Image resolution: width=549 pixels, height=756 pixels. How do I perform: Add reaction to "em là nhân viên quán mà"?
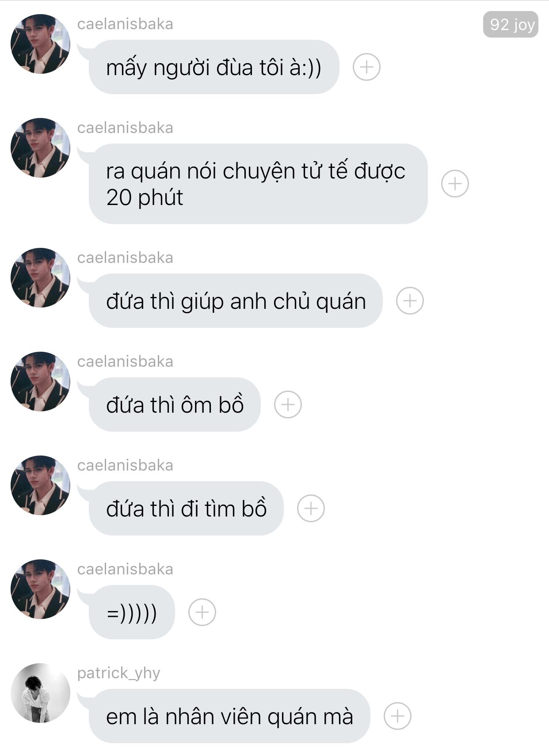pos(397,716)
